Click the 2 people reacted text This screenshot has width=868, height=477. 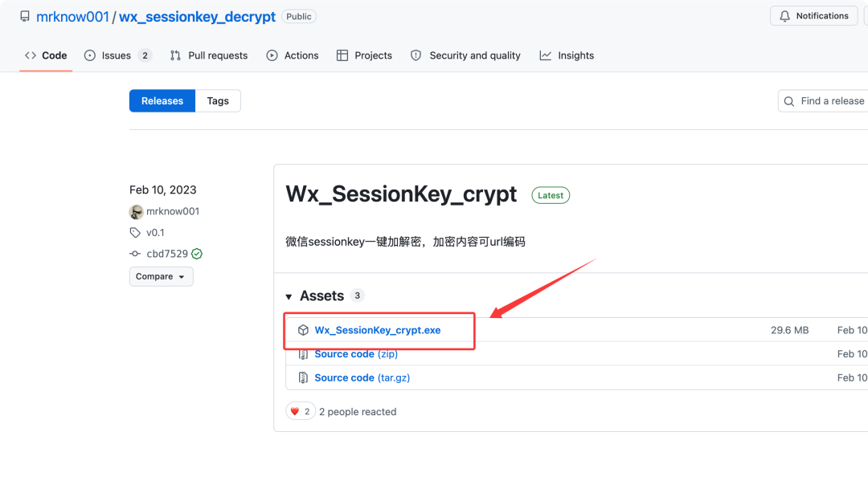[x=358, y=412]
